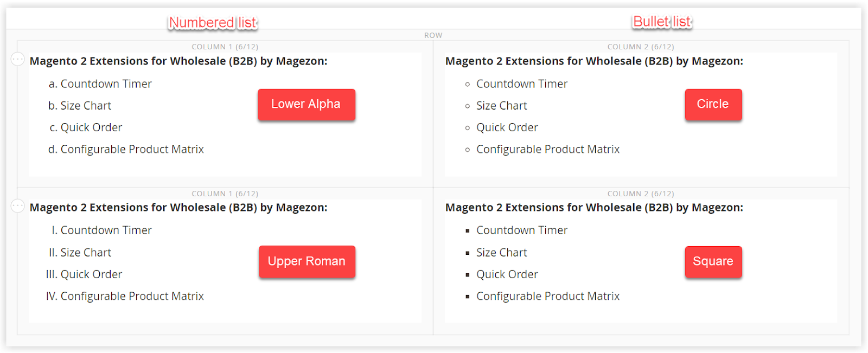Open the second row's options menu icon
The width and height of the screenshot is (868, 353).
[17, 205]
